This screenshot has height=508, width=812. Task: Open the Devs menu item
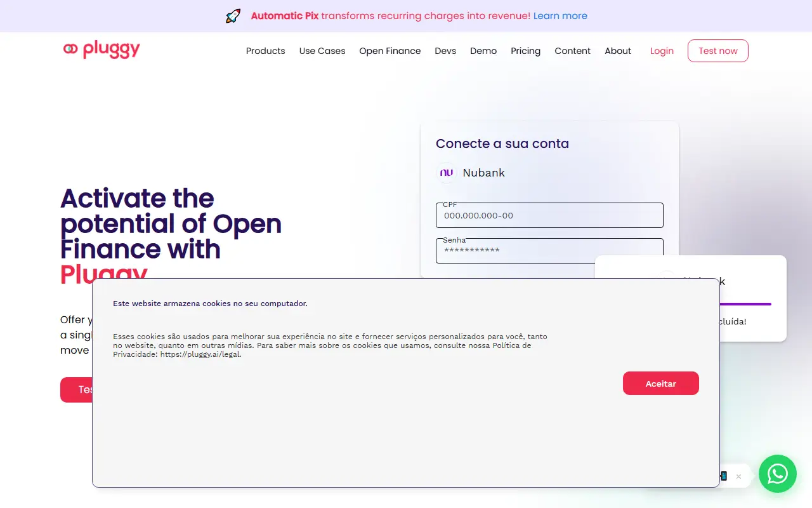tap(445, 51)
